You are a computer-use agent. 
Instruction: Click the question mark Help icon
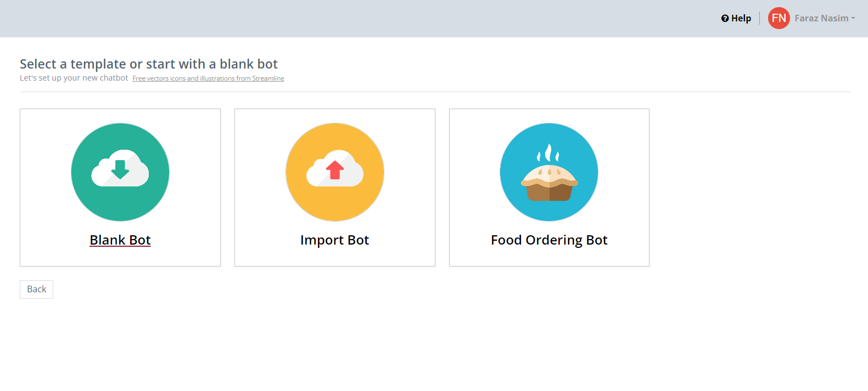click(725, 19)
